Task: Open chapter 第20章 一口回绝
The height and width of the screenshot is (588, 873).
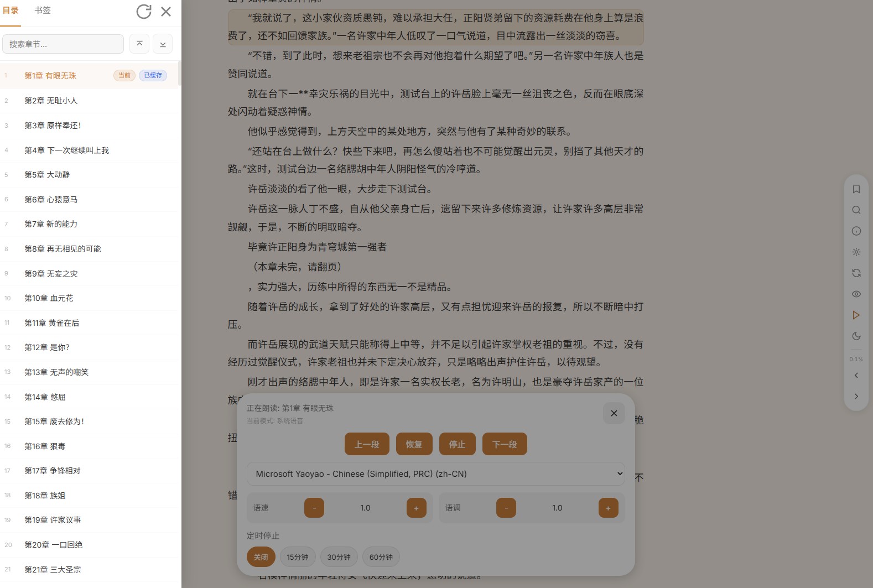Action: [90, 545]
